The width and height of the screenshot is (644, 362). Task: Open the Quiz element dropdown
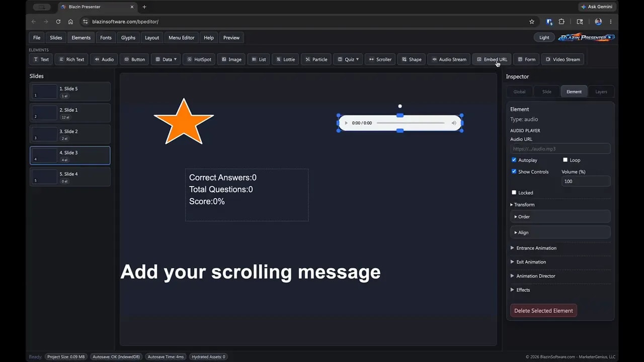(x=348, y=59)
